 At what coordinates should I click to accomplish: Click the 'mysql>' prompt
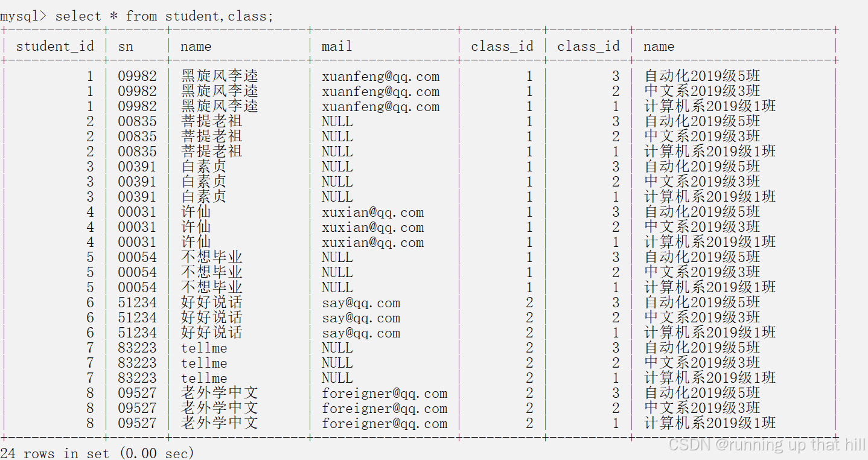point(22,16)
